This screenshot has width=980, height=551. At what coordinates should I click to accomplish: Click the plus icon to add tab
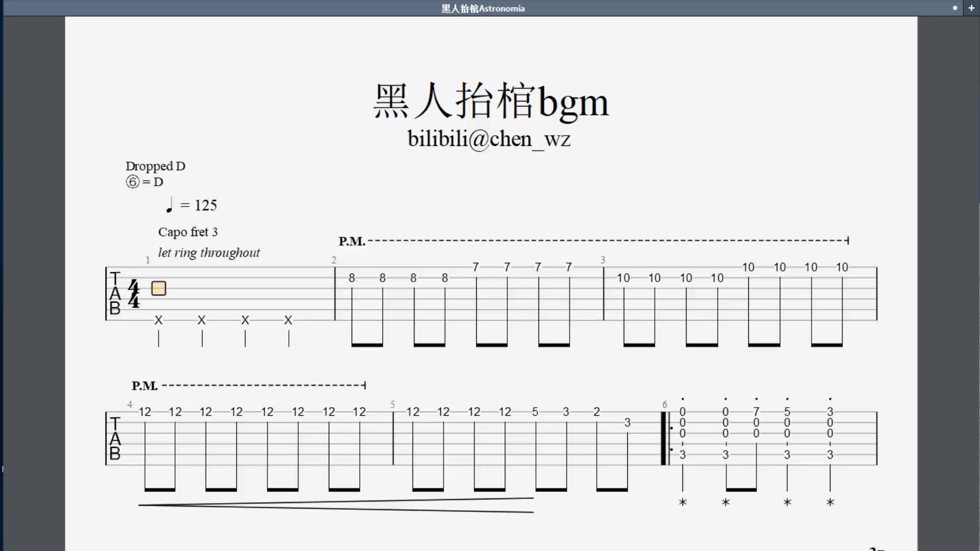pos(971,8)
